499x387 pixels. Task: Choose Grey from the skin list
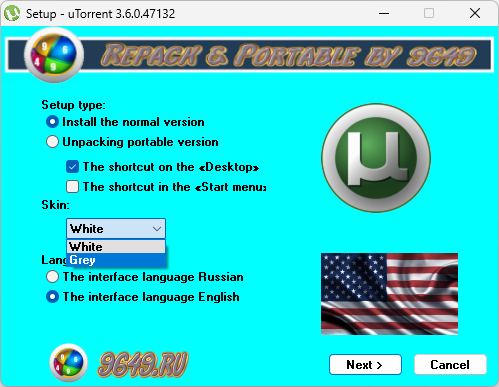coord(116,260)
